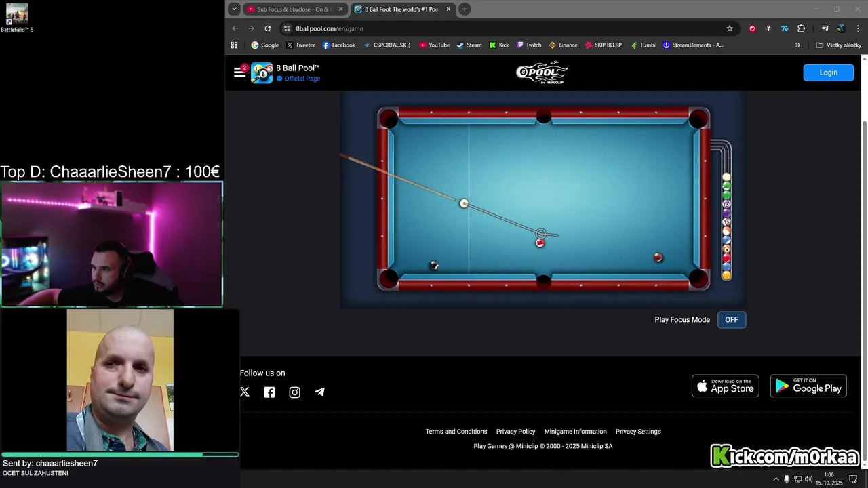Open the Tweeter bookmark

pyautogui.click(x=300, y=45)
